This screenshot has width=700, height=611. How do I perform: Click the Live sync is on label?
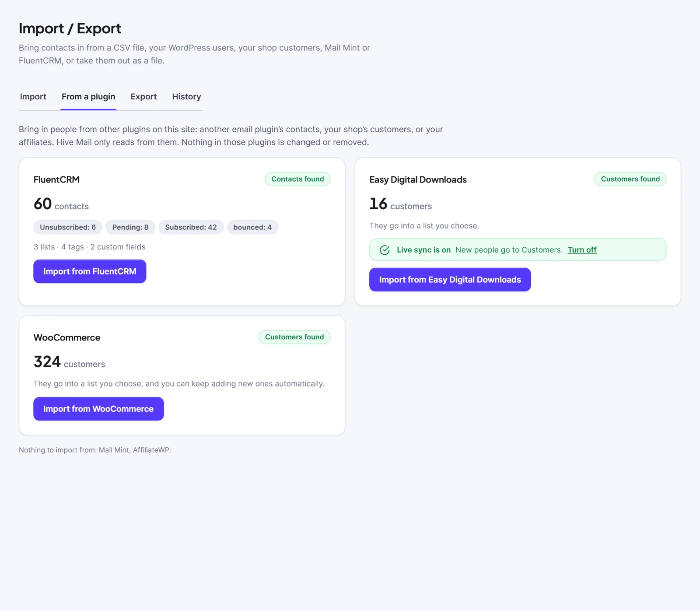tap(423, 250)
